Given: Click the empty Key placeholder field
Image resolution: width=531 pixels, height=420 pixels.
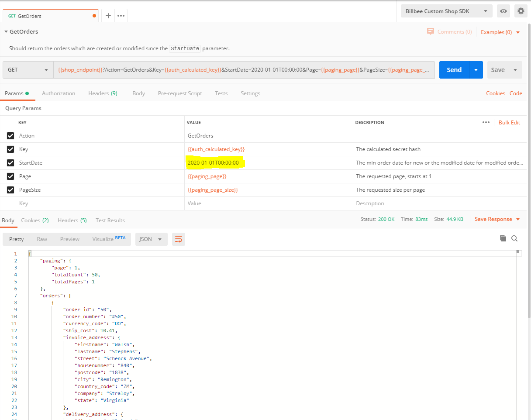Looking at the screenshot, I should click(100, 203).
